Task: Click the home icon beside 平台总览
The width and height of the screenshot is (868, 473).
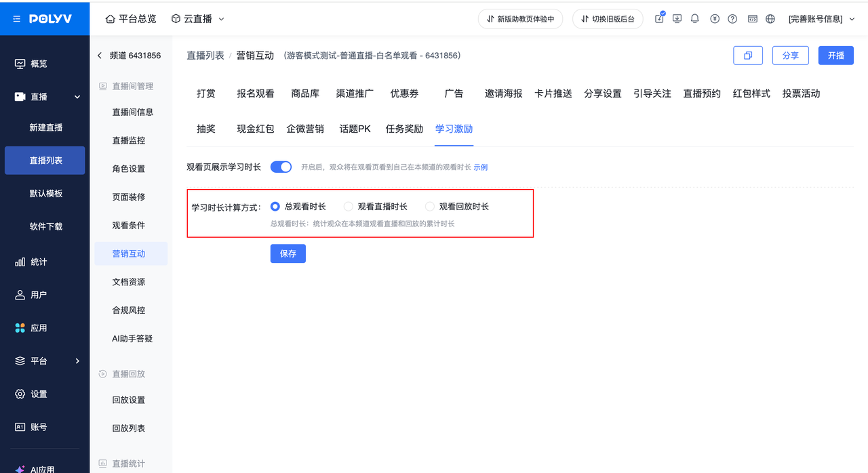Action: coord(111,19)
